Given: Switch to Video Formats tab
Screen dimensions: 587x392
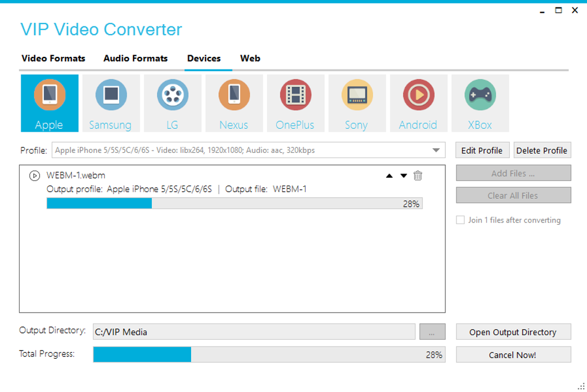Looking at the screenshot, I should [x=53, y=59].
